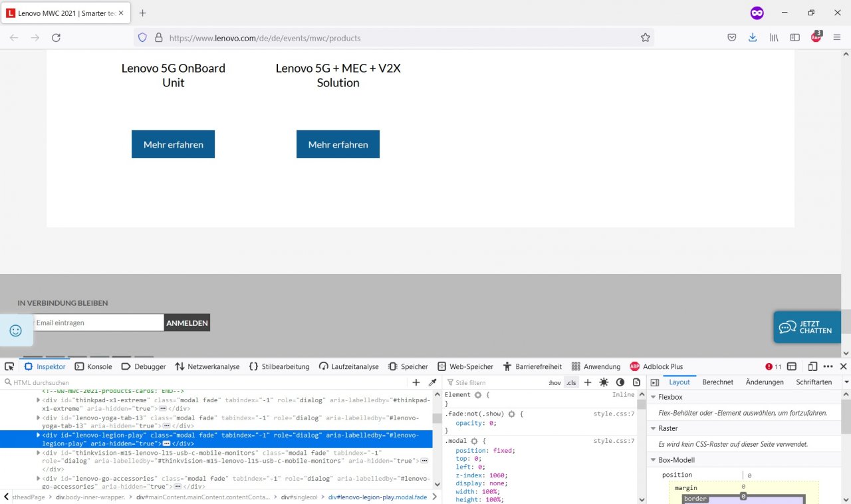Toggle light color scheme simulation
The width and height of the screenshot is (851, 504).
604,382
